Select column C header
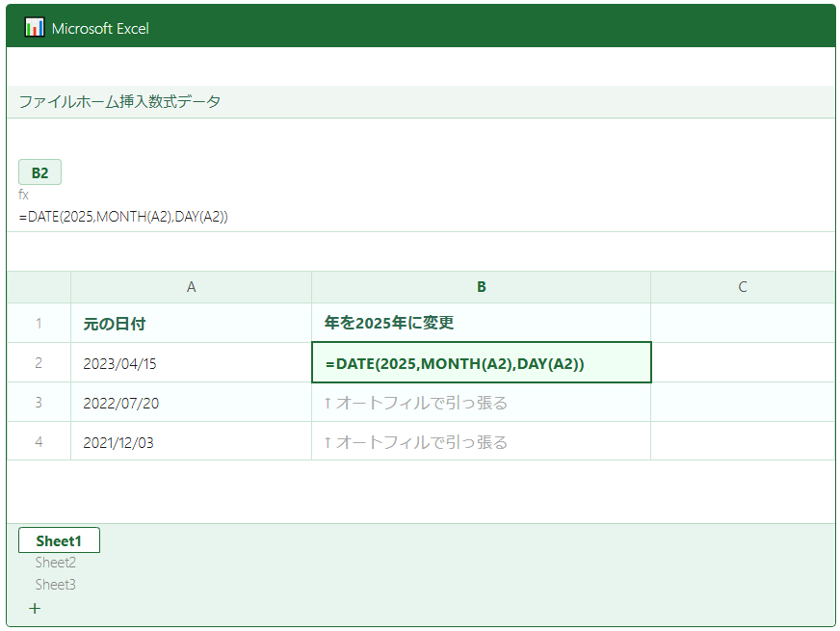 [x=742, y=287]
